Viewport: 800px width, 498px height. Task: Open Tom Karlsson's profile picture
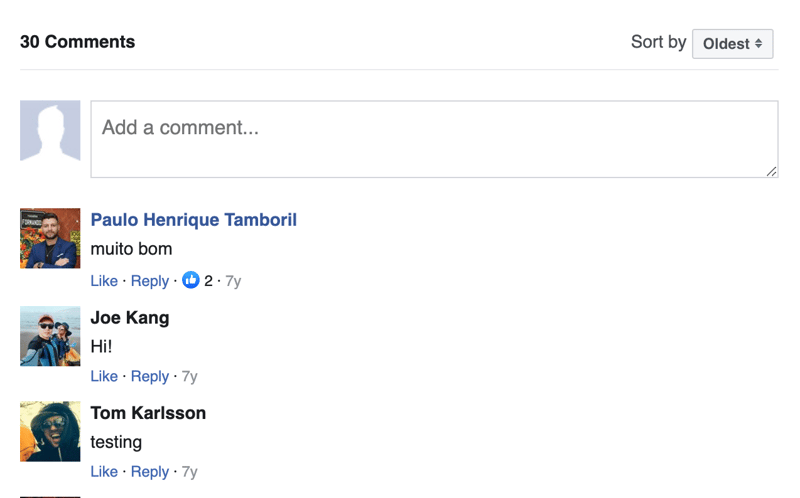(50, 432)
